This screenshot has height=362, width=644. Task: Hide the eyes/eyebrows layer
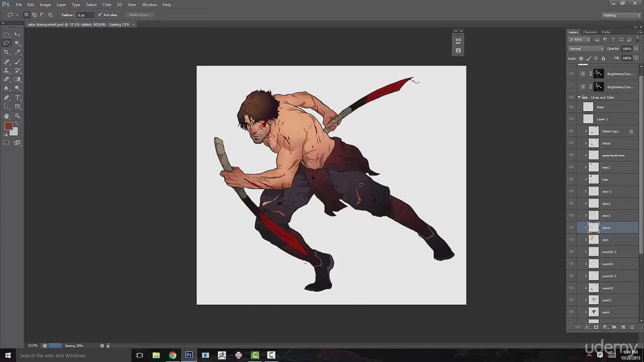(571, 155)
